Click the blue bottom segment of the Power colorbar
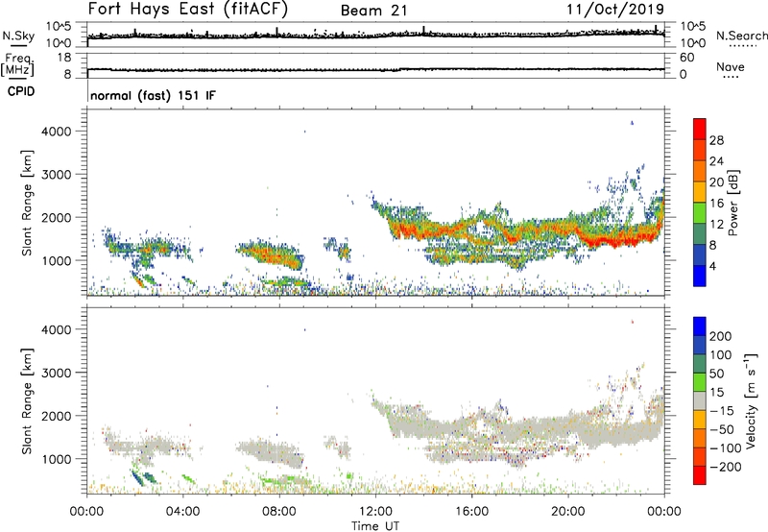Screen dimensions: 768x532 (x=700, y=276)
